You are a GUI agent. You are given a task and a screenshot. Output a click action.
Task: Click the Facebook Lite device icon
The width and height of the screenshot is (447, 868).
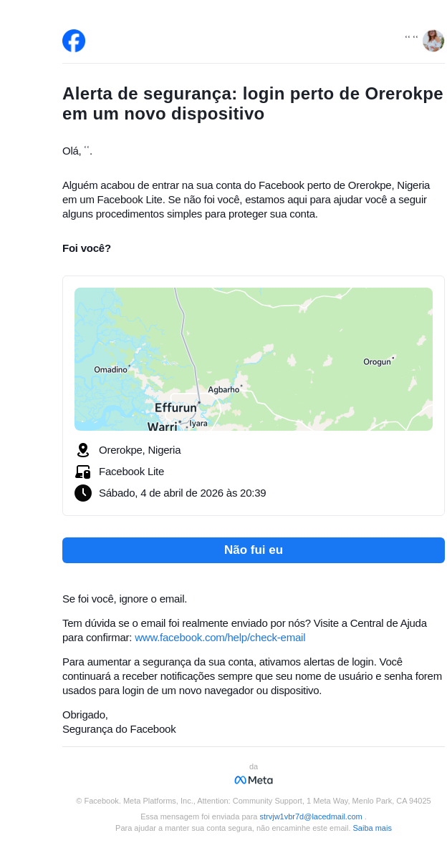pos(83,472)
